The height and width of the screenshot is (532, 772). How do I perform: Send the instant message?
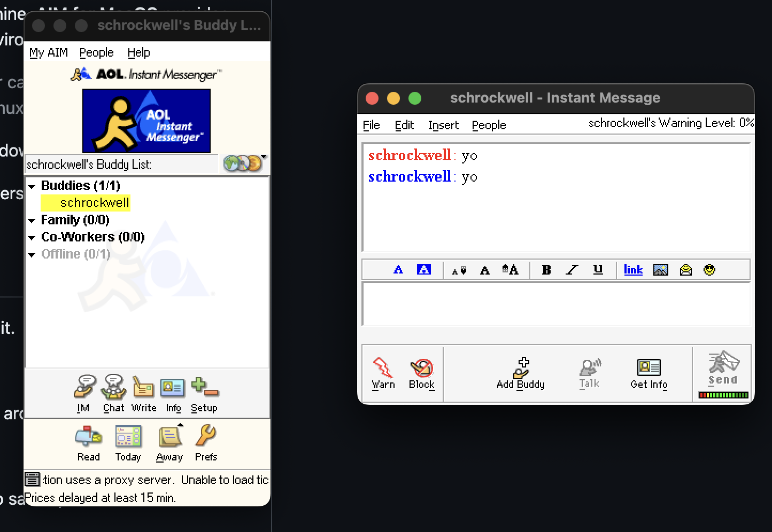point(723,368)
